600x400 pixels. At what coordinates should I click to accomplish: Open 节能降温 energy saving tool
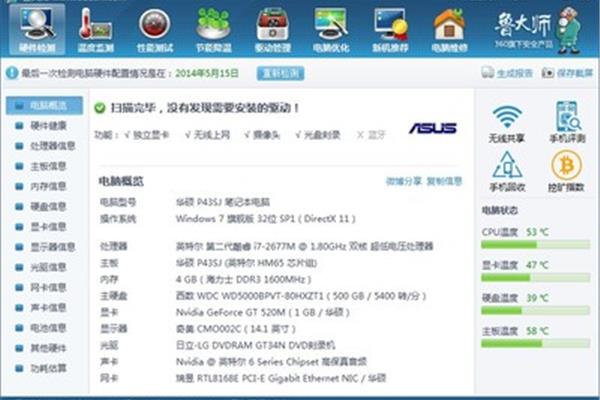214,30
